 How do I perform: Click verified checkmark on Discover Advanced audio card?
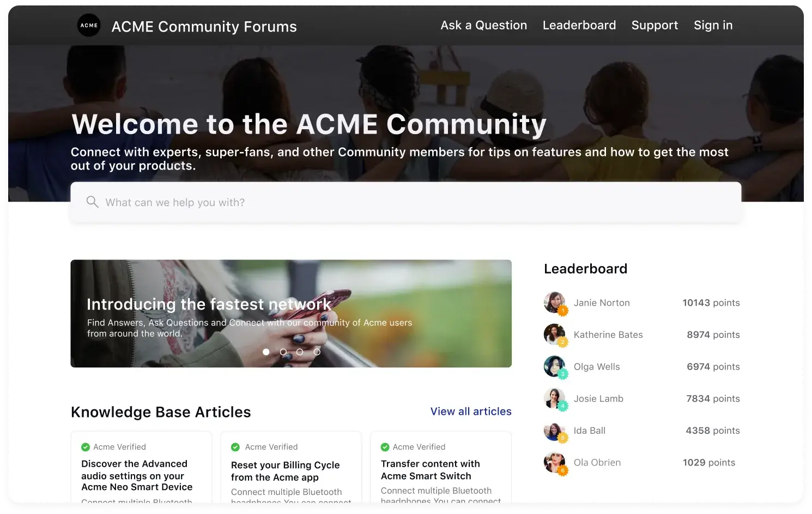(x=86, y=447)
